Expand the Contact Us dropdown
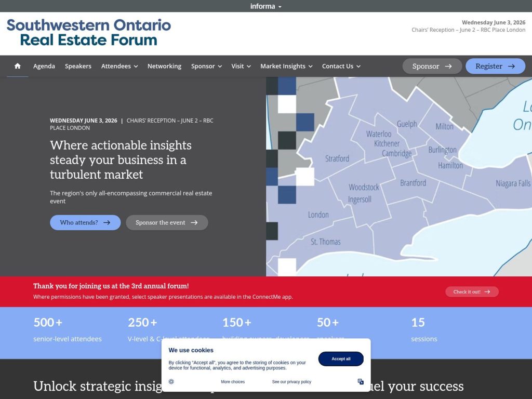The width and height of the screenshot is (532, 399). [x=340, y=66]
